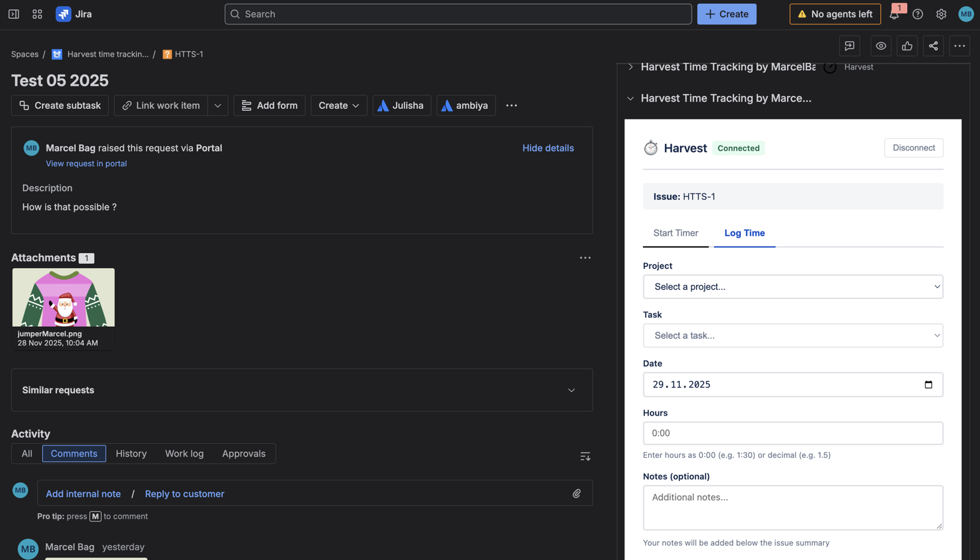Vote with the thumbs up icon
Screen dimensions: 980x560
coord(907,46)
